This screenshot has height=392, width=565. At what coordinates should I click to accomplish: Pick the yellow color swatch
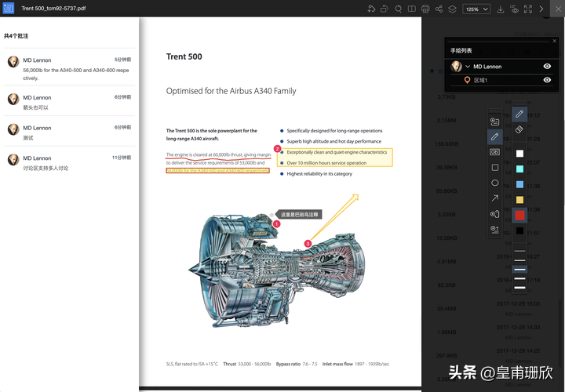[x=519, y=200]
